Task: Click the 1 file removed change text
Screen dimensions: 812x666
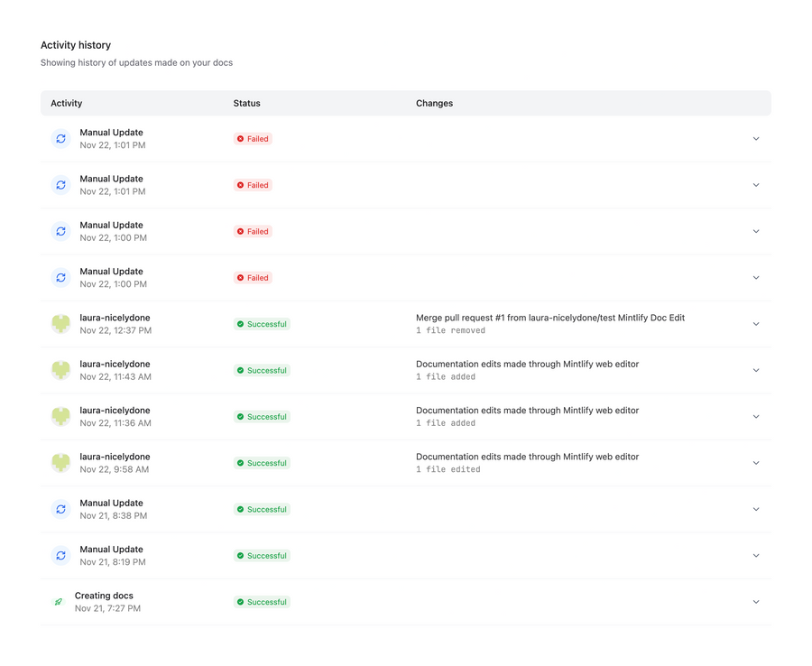Action: tap(447, 331)
